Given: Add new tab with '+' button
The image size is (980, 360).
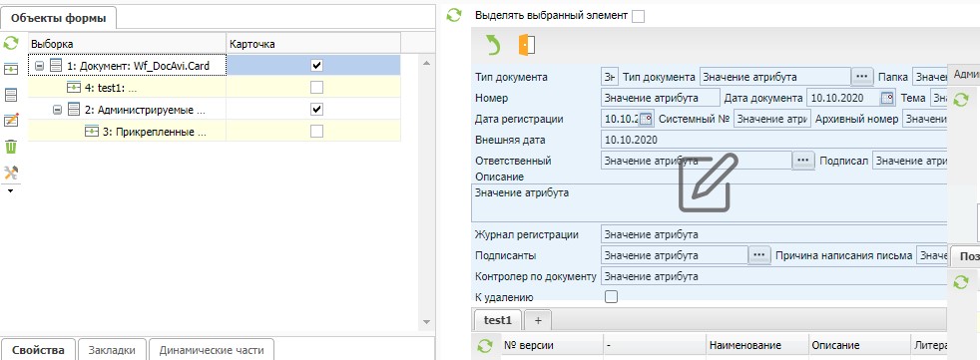Looking at the screenshot, I should (x=538, y=320).
